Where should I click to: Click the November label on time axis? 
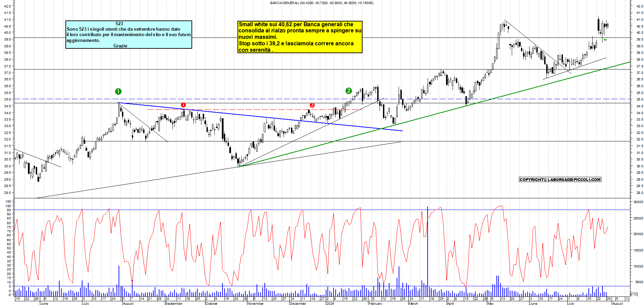256,303
